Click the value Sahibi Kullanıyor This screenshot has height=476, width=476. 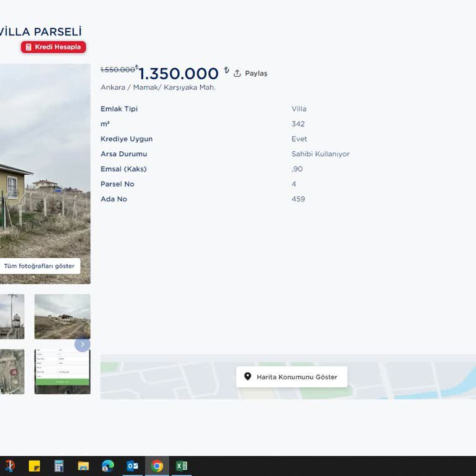pyautogui.click(x=320, y=154)
